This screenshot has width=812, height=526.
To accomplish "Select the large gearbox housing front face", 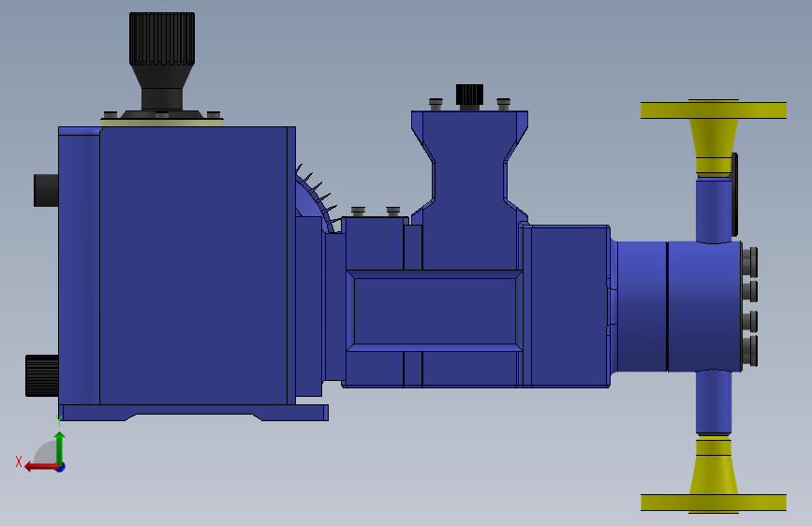I will pyautogui.click(x=193, y=266).
